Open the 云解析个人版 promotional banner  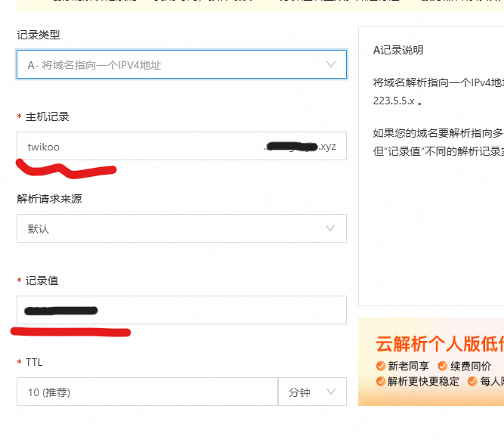click(431, 361)
